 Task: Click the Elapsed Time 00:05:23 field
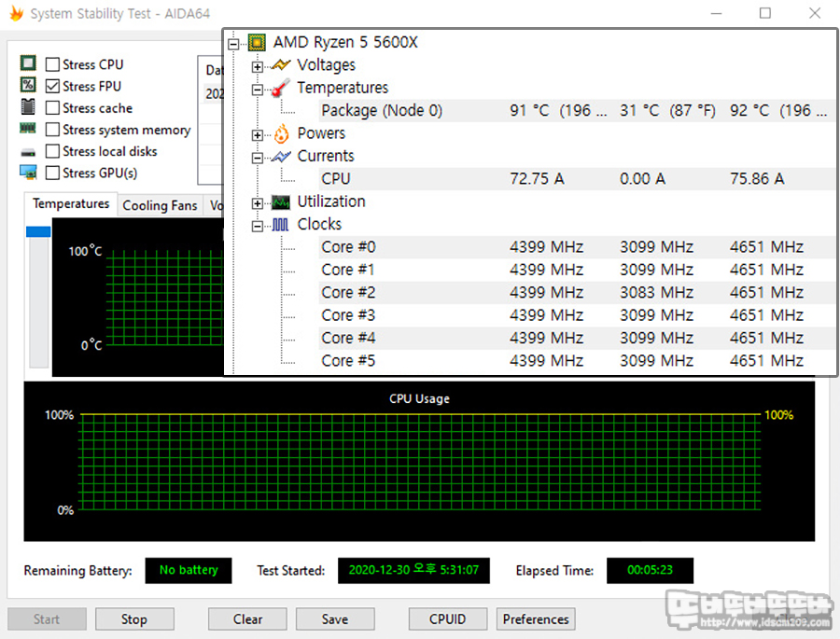click(x=650, y=570)
